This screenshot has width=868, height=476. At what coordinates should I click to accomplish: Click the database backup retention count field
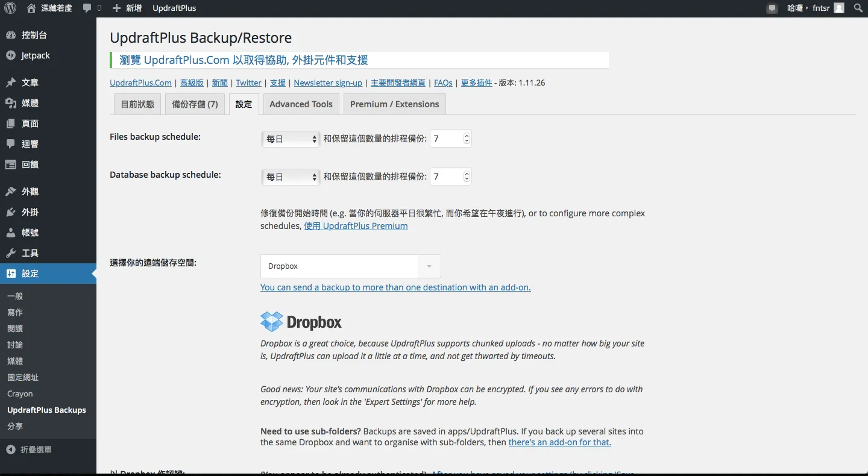point(446,177)
